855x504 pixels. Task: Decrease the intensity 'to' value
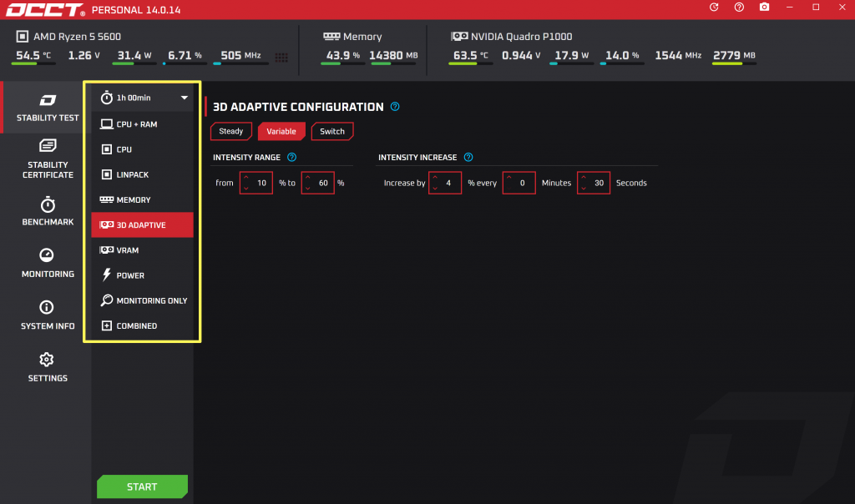coord(307,189)
